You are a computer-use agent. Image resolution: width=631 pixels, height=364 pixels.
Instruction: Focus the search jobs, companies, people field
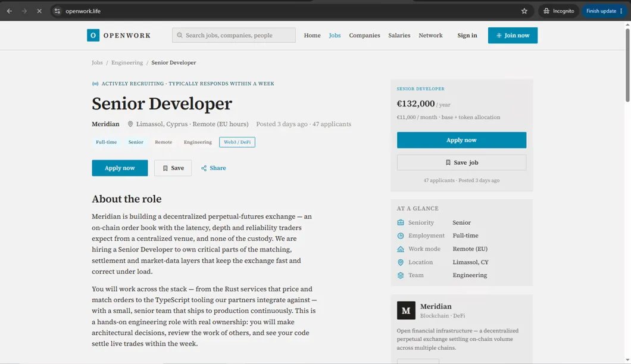coord(234,36)
